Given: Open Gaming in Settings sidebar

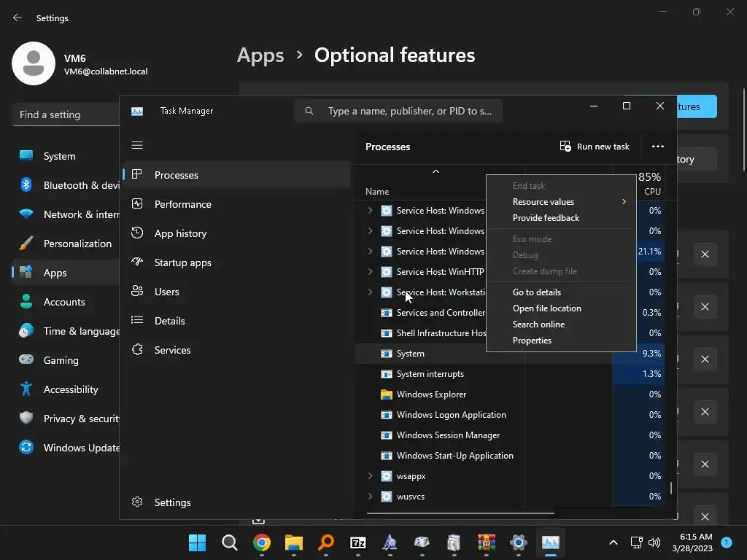Looking at the screenshot, I should [66, 360].
